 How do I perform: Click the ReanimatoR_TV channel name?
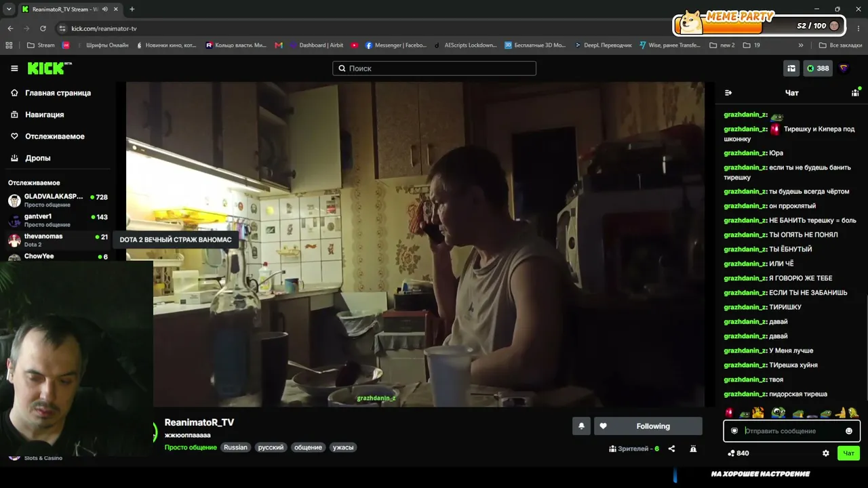pyautogui.click(x=199, y=422)
